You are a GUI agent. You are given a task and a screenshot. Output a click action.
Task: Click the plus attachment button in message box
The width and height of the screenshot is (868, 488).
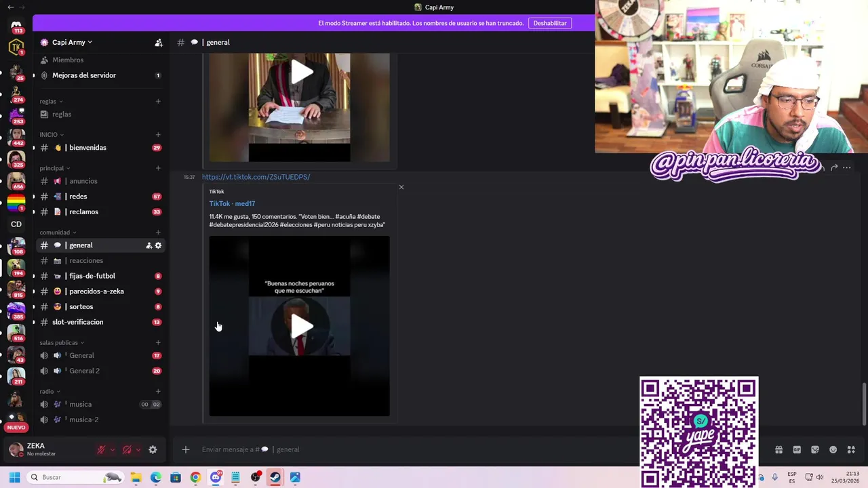click(185, 449)
